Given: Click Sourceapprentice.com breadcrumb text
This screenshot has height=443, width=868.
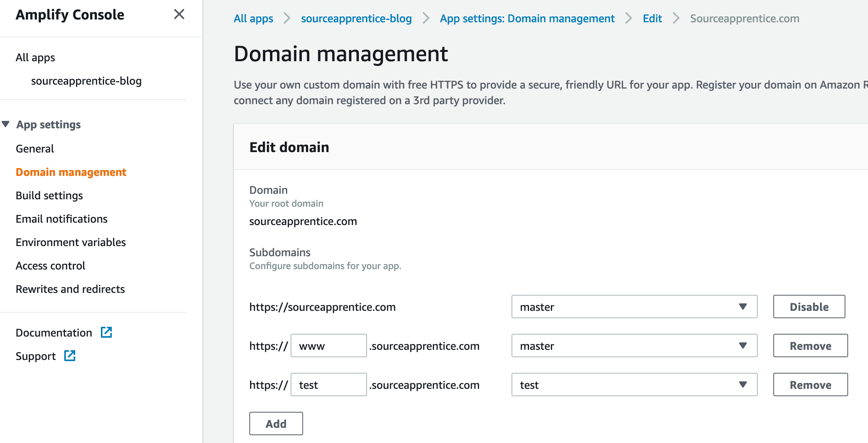Looking at the screenshot, I should point(745,18).
